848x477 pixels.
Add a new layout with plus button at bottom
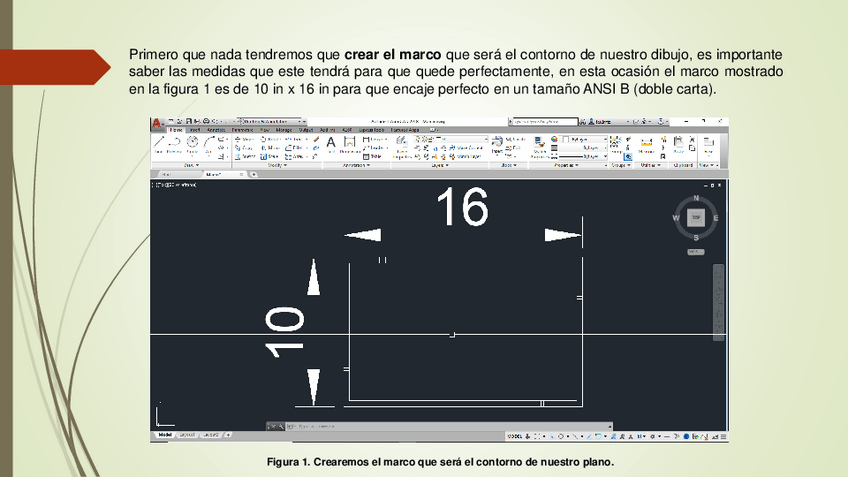[228, 435]
